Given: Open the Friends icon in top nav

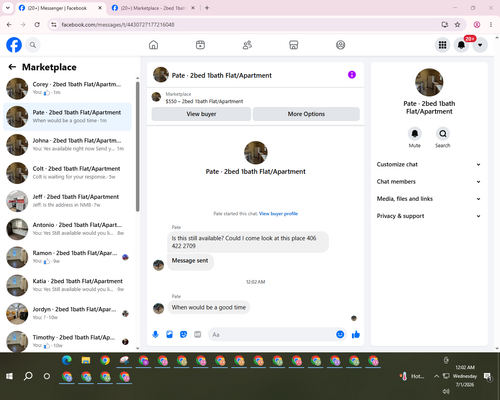Looking at the screenshot, I should pos(247,45).
